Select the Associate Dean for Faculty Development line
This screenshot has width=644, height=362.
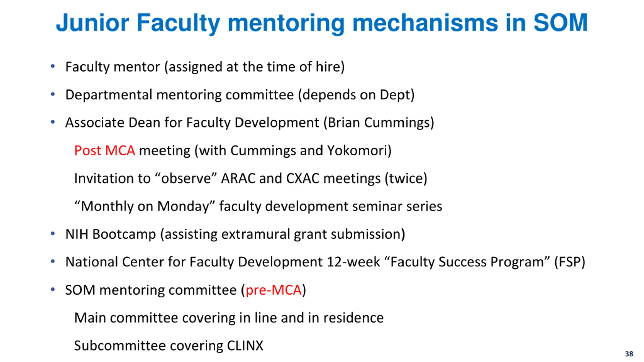pos(250,123)
